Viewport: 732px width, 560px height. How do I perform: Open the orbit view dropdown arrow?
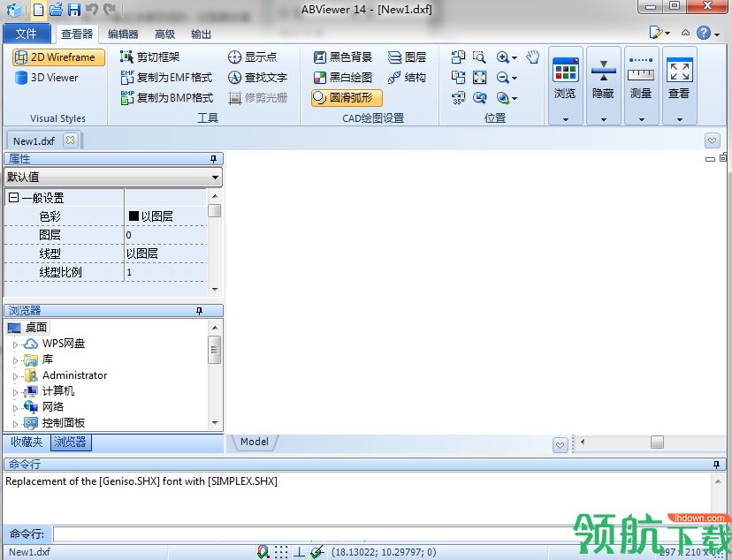pos(515,98)
